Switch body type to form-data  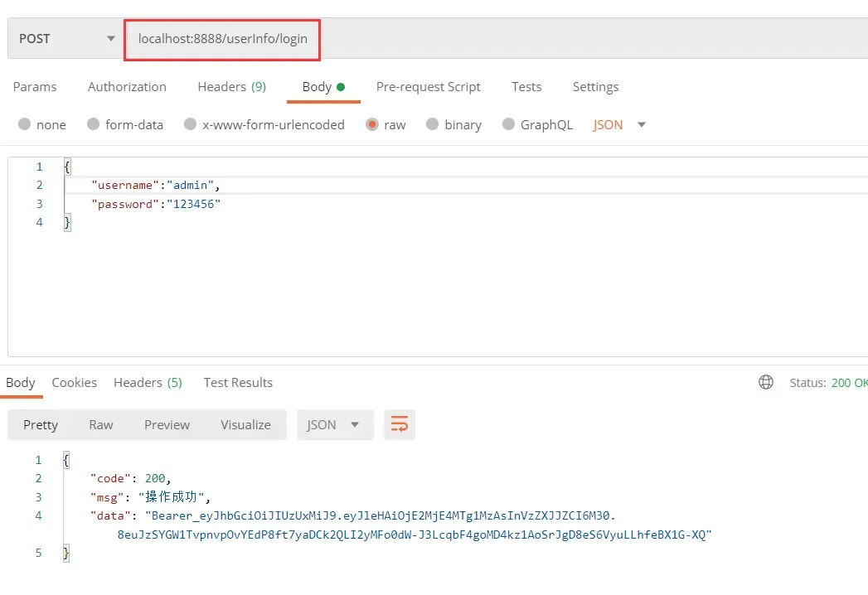pyautogui.click(x=125, y=124)
